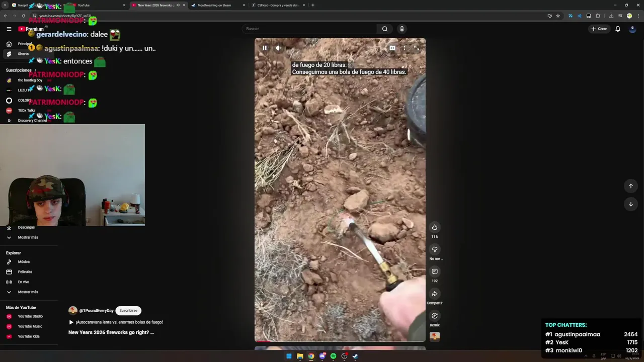Dislike the Shorts video
Viewport: 644px width, 362px height.
click(x=435, y=249)
